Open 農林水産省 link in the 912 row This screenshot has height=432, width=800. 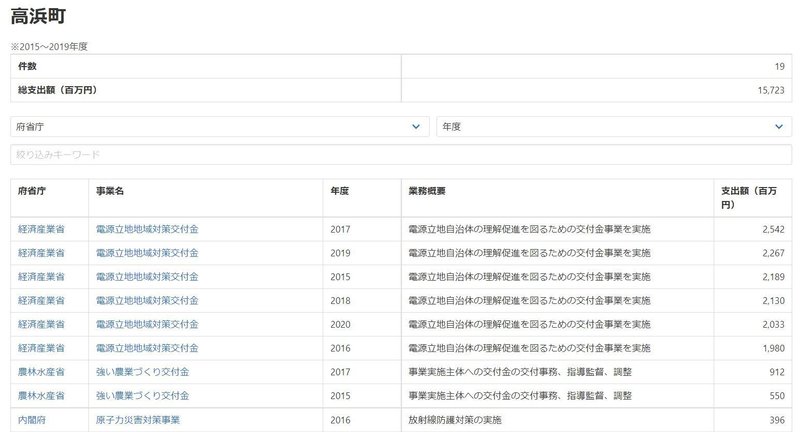41,372
